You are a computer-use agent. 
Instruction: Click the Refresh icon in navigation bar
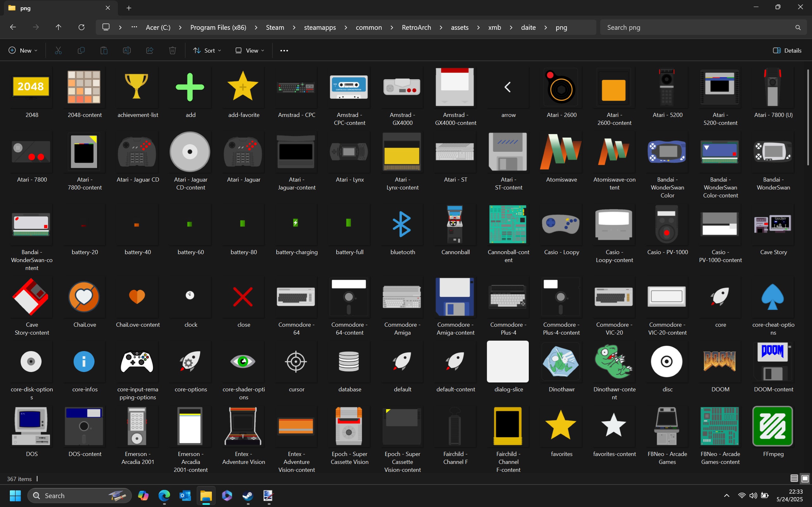pyautogui.click(x=81, y=27)
